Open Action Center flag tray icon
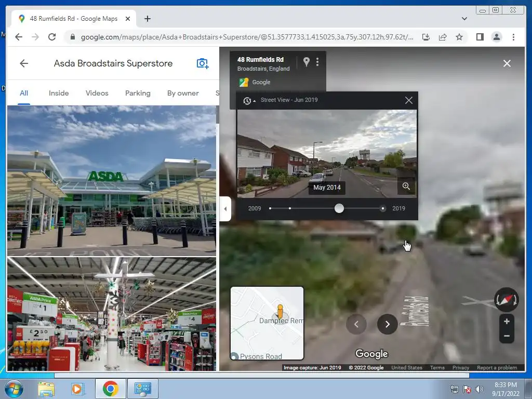 click(467, 389)
